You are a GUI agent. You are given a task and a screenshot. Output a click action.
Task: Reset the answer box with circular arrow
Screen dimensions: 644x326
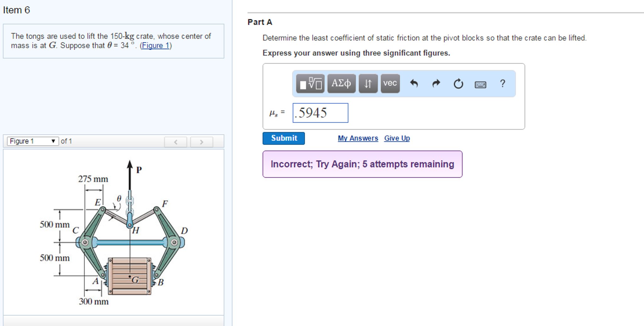pyautogui.click(x=458, y=84)
